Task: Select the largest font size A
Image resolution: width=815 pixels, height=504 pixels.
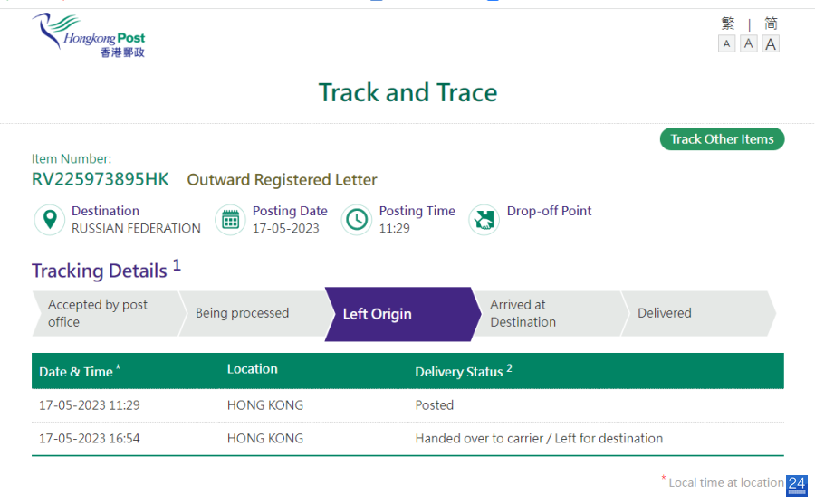Action: point(771,43)
